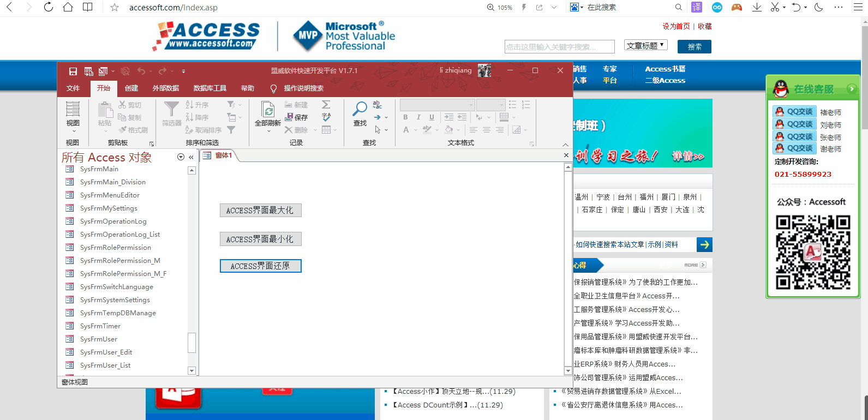Open the font size combo box

[490, 105]
